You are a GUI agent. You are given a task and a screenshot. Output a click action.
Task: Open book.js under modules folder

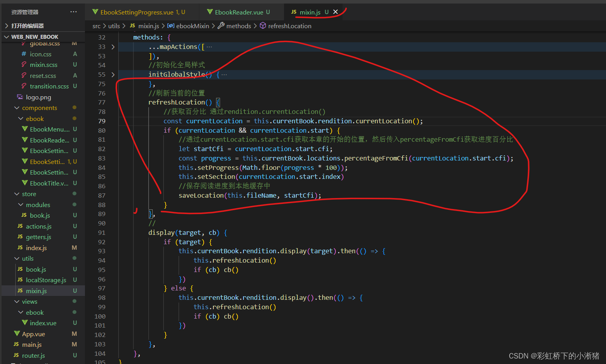click(x=40, y=216)
